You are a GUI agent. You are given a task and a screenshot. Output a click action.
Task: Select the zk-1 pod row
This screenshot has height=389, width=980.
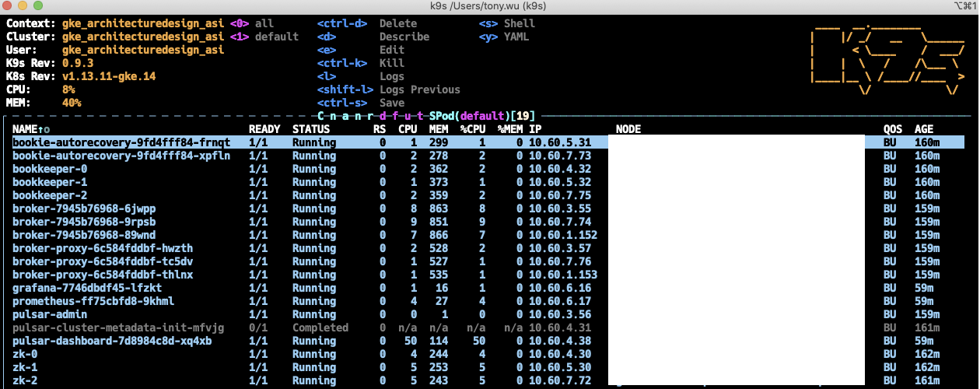coord(488,367)
